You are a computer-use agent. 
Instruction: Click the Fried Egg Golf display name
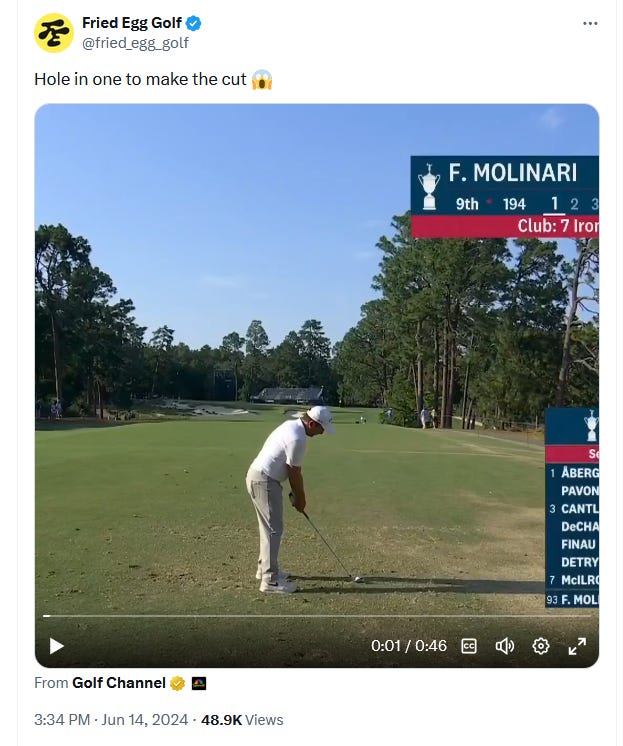[x=131, y=22]
